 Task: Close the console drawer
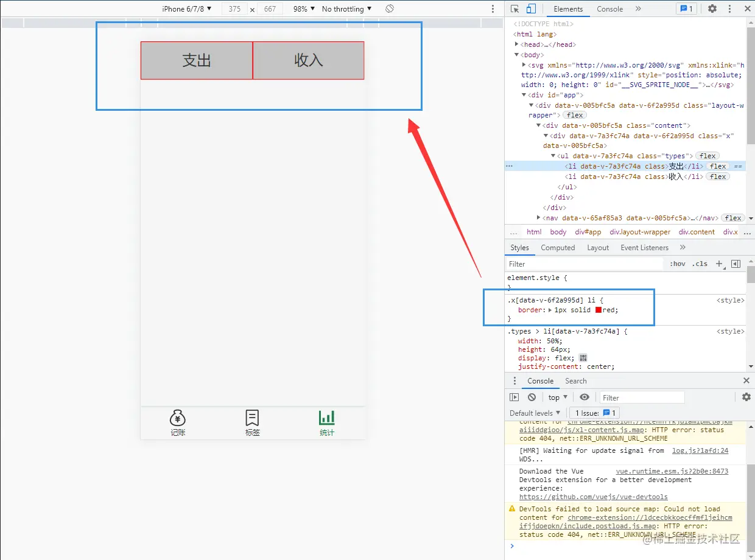[x=746, y=381]
